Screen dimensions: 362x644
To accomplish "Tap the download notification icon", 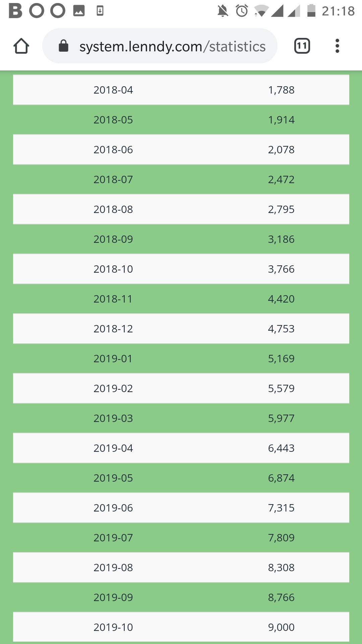I will click(x=100, y=11).
